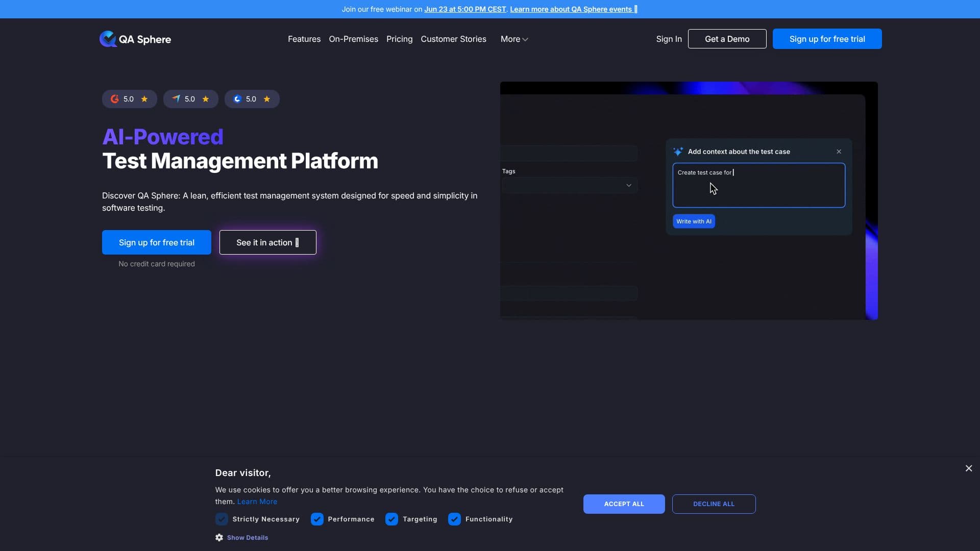Uncheck the Functionality cookies checkbox

point(454,519)
